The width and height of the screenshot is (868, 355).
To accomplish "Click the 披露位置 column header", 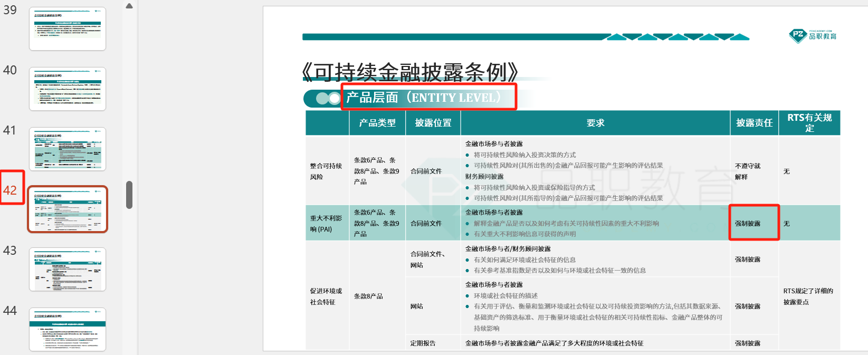I will pyautogui.click(x=433, y=123).
